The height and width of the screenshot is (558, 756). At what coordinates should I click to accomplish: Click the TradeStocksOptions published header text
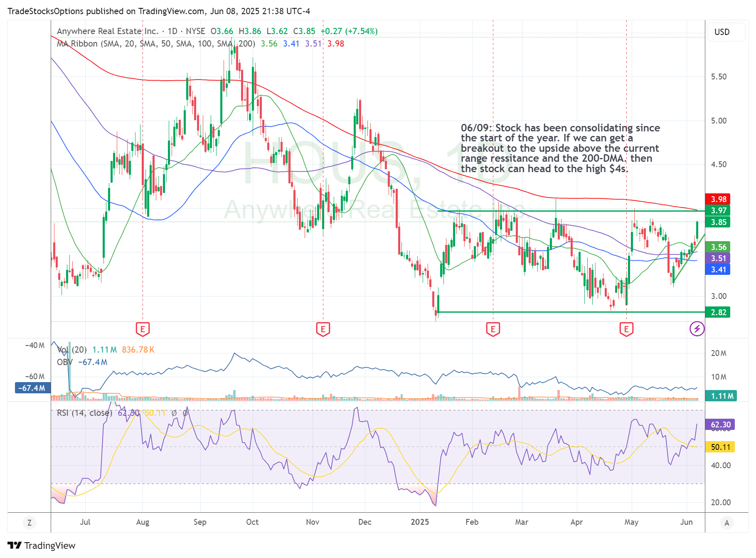click(159, 11)
